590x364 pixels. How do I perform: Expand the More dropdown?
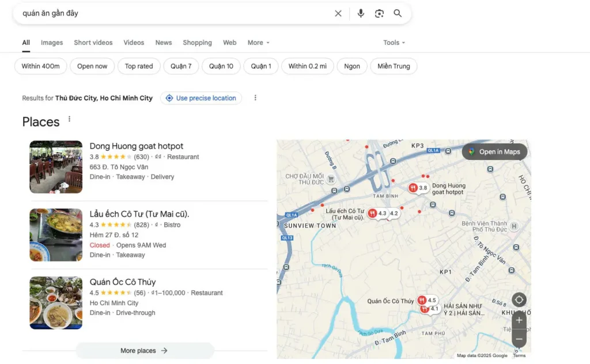(x=259, y=43)
